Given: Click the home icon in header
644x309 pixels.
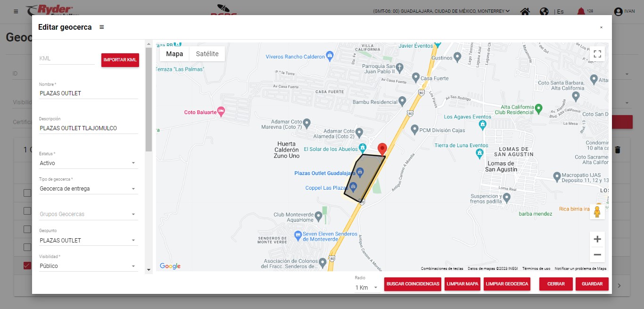Looking at the screenshot, I should click(x=525, y=11).
